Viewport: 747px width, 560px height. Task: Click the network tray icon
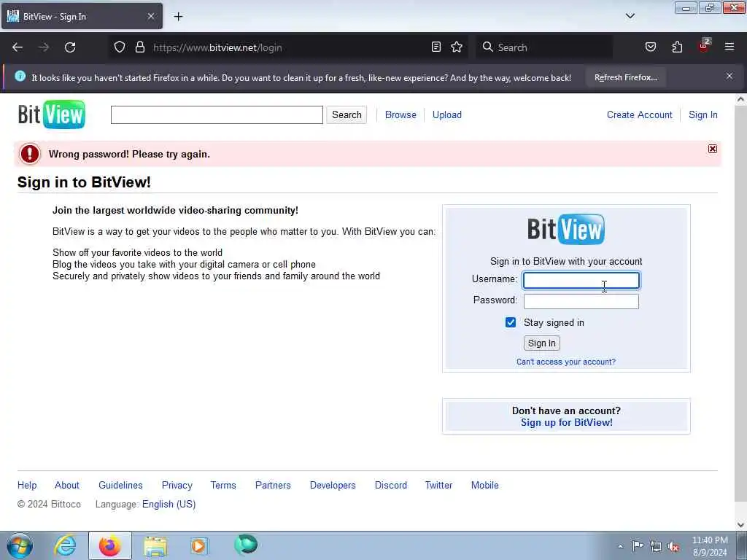point(656,546)
